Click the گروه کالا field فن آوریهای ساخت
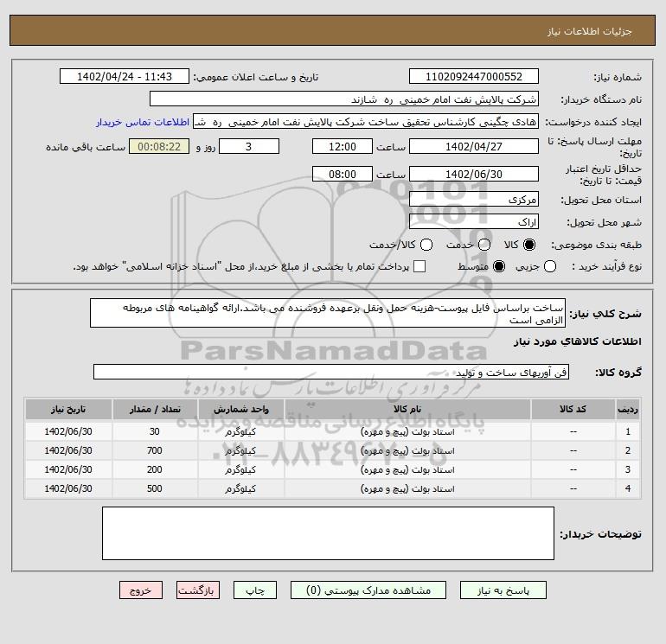Viewport: 666px width, 644px height. [x=331, y=372]
